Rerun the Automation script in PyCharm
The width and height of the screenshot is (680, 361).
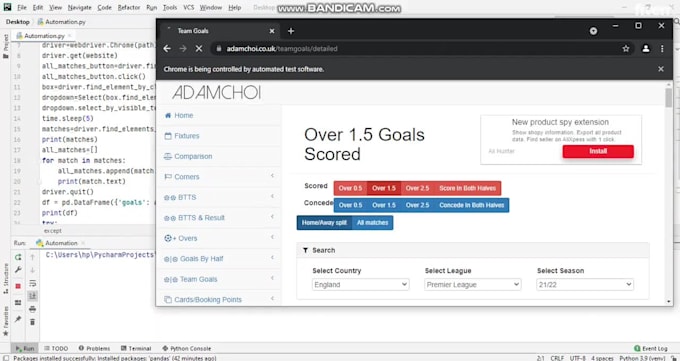tap(18, 257)
